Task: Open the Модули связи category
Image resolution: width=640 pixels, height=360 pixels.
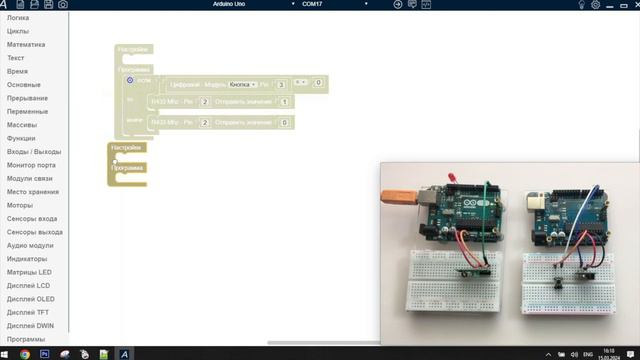Action: pos(29,179)
